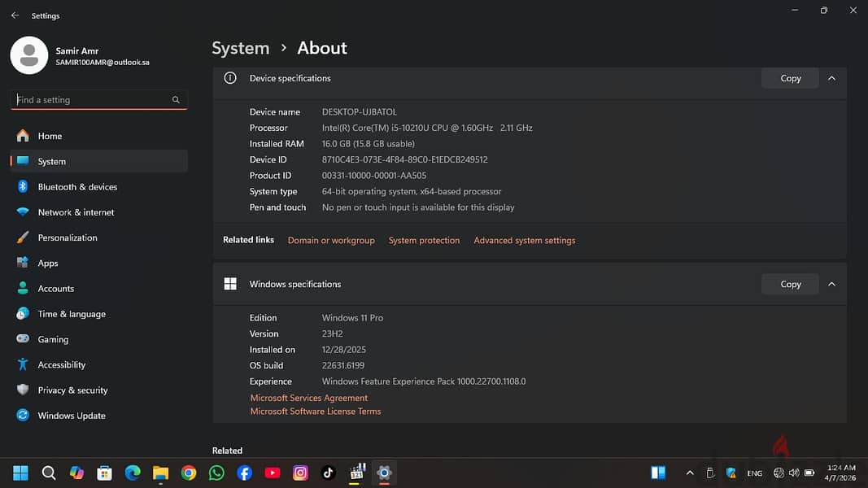Go to Time & language settings
Viewport: 868px width, 488px height.
click(x=98, y=314)
